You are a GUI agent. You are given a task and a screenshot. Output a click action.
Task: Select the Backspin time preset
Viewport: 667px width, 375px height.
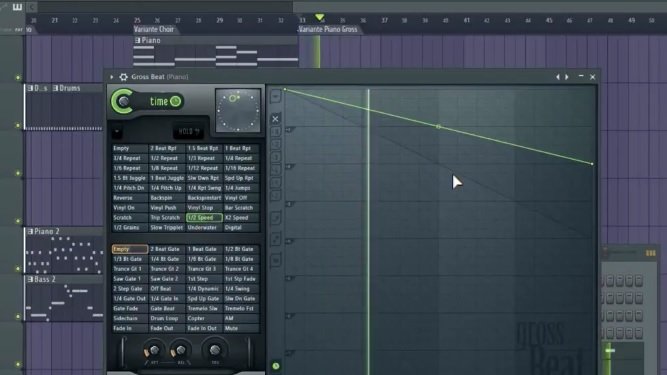click(167, 198)
